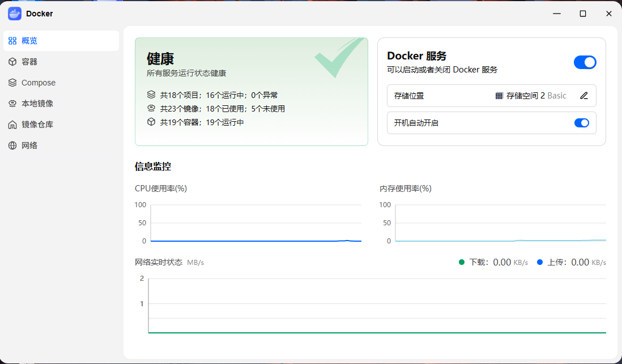Open the 网络 network page
This screenshot has height=364, width=622.
61,145
